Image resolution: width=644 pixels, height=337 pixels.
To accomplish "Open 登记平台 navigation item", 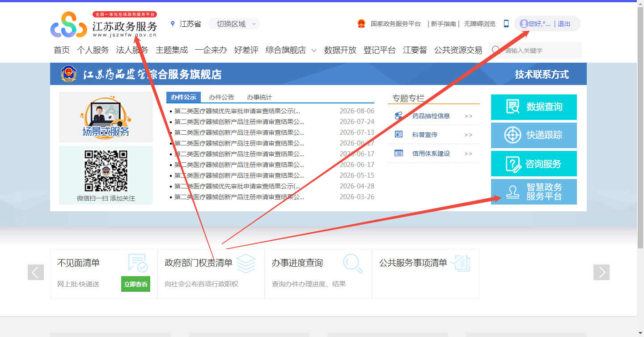I will 380,50.
